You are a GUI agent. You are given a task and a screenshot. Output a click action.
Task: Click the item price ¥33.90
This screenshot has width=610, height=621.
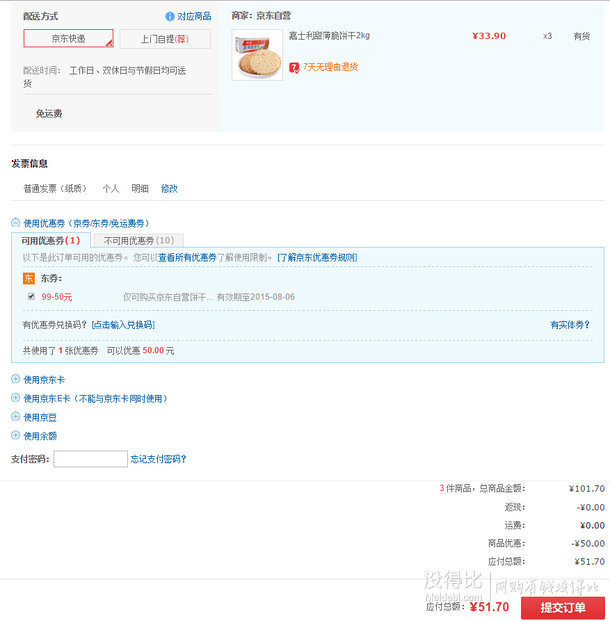(x=489, y=36)
